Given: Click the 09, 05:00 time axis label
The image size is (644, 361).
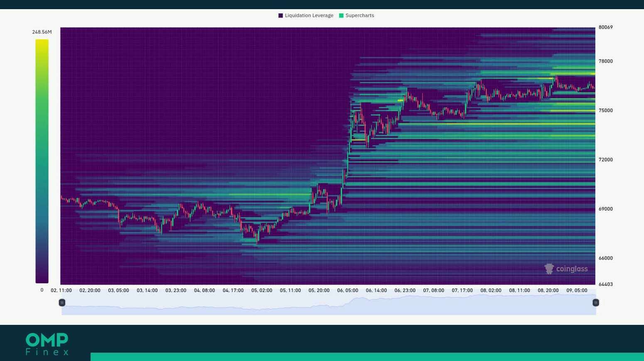Looking at the screenshot, I should pos(577,290).
